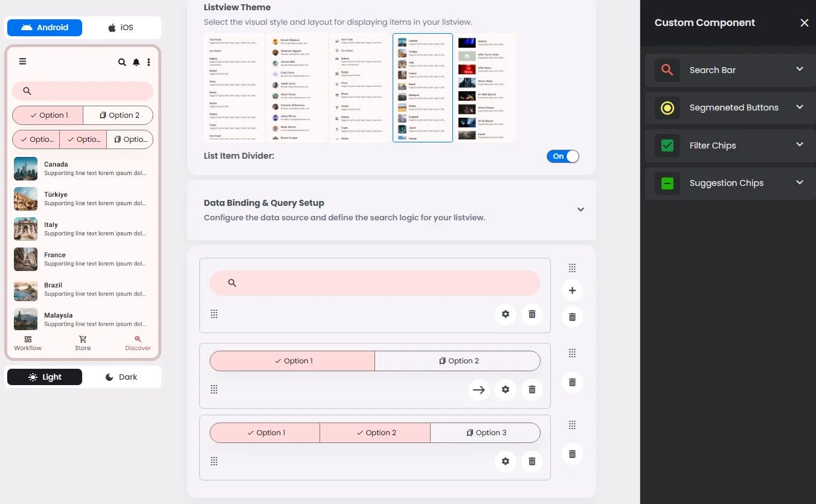Toggle the List Item Divider switch
This screenshot has width=816, height=504.
[x=562, y=156]
